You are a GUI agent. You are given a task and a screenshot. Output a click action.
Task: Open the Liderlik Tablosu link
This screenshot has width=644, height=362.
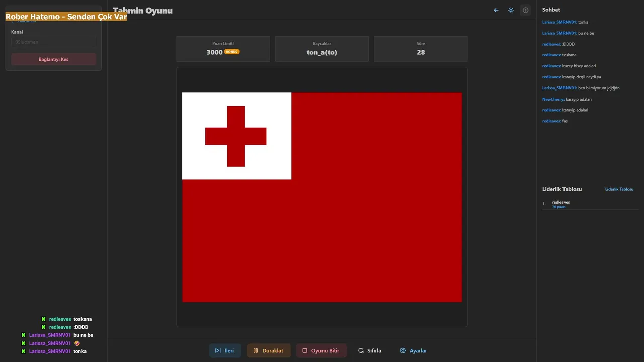click(x=619, y=189)
